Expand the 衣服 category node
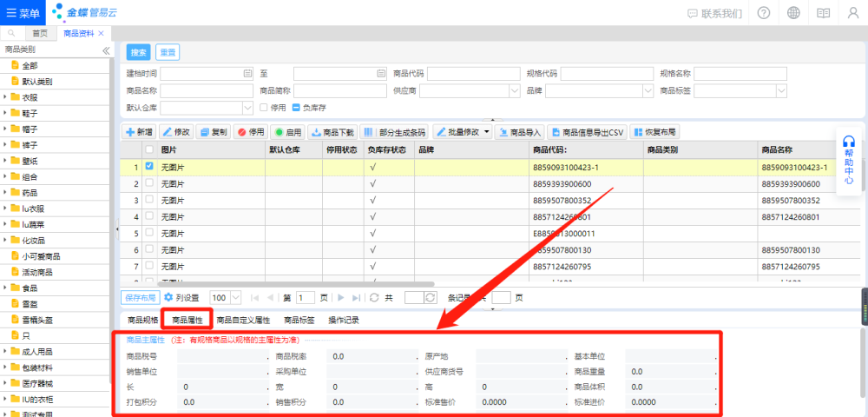Viewport: 868px width, 417px height. click(5, 97)
